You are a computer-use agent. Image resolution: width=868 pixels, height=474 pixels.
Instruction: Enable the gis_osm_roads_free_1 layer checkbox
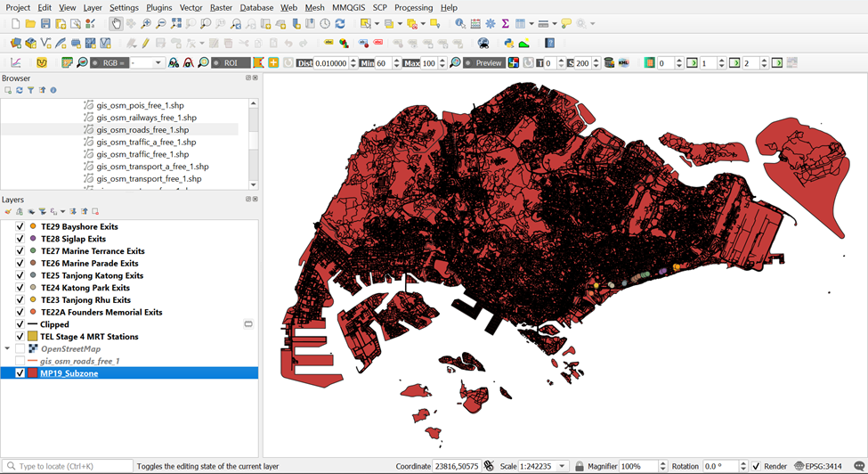tap(20, 362)
